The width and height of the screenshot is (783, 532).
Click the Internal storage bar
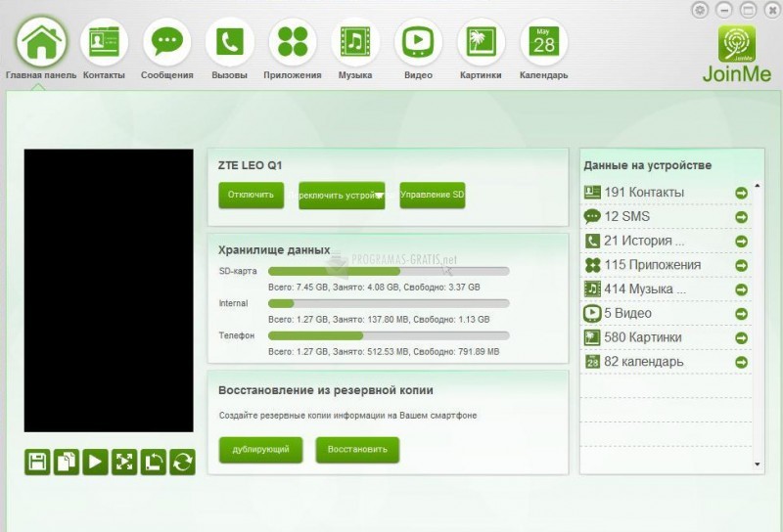(x=389, y=303)
